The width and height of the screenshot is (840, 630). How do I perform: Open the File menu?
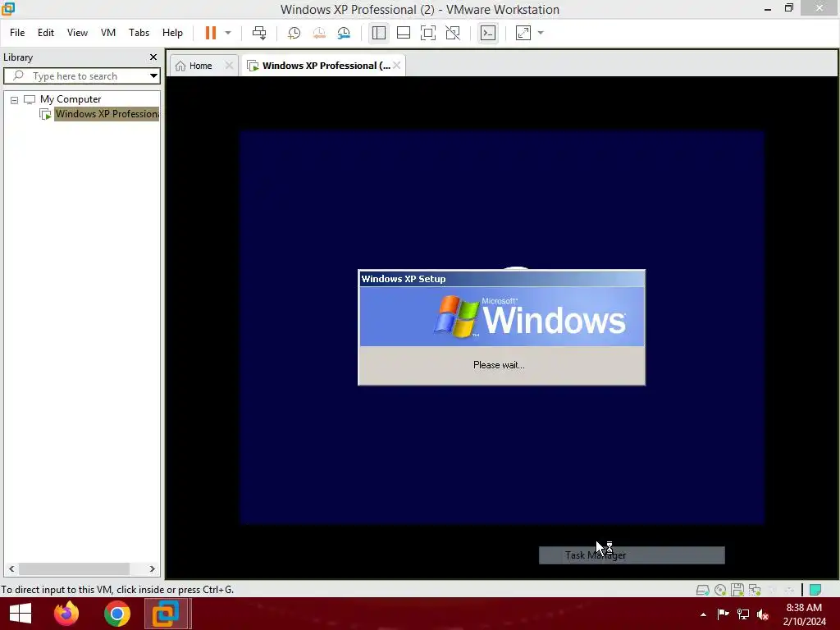17,33
